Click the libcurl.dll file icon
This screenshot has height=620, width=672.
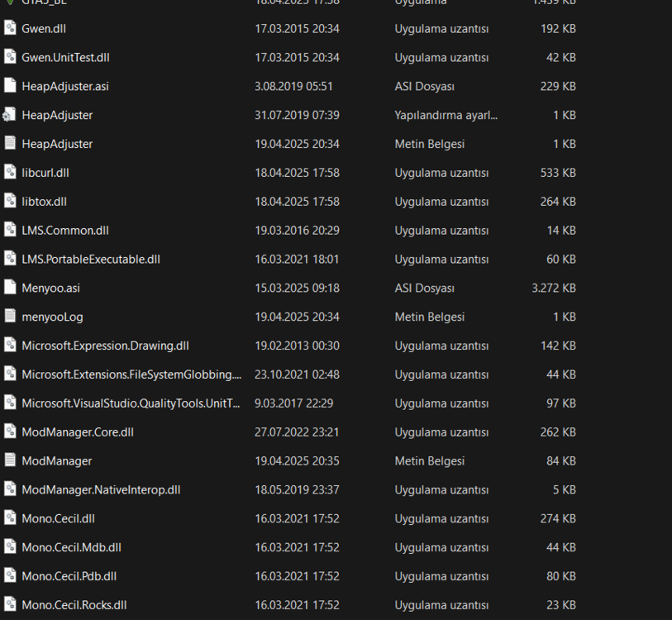(x=10, y=172)
